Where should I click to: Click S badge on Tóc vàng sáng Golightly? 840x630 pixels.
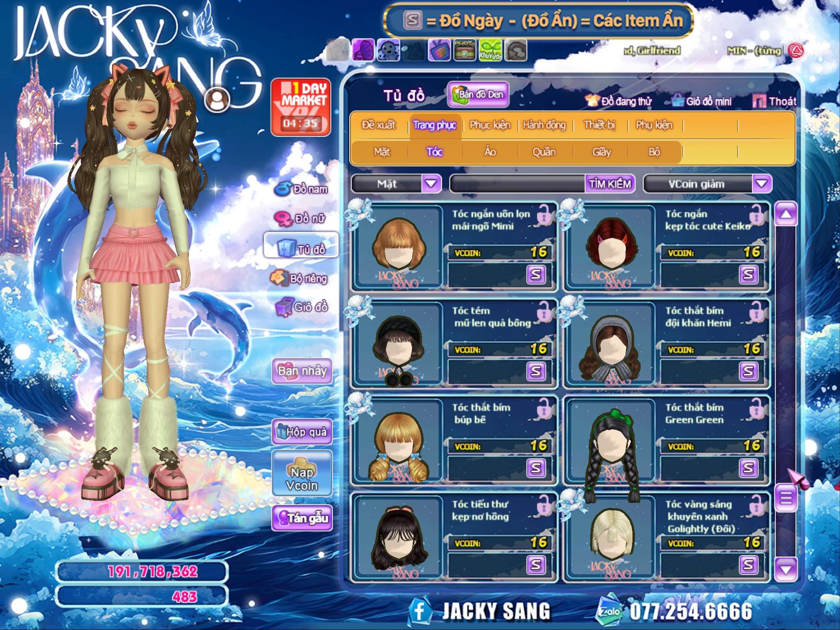749,565
